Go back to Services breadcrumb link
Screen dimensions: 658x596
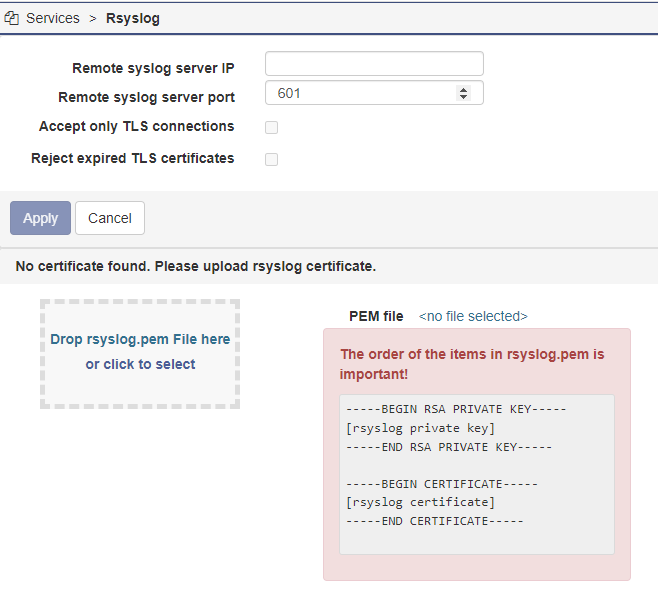pos(52,18)
